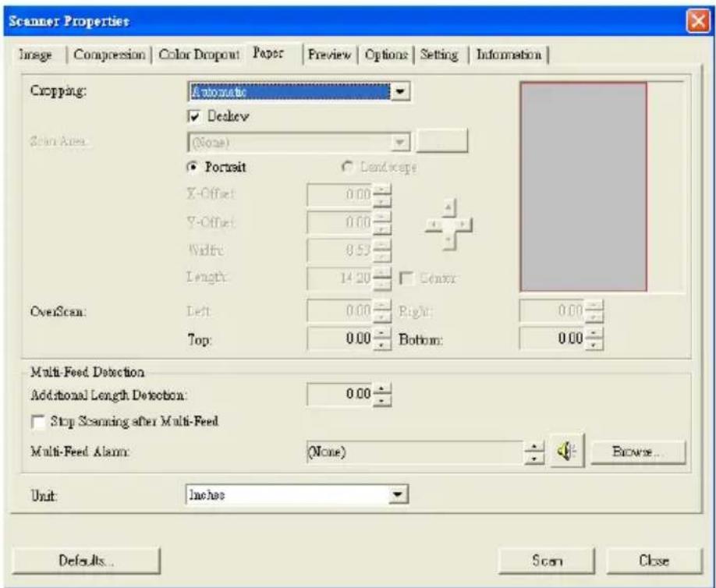
Task: Play the Multi-Feed Alarm speaker icon
Action: click(567, 452)
